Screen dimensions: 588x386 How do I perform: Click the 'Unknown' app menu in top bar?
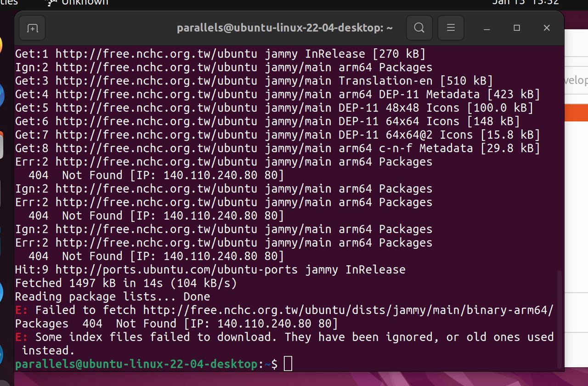(x=78, y=2)
